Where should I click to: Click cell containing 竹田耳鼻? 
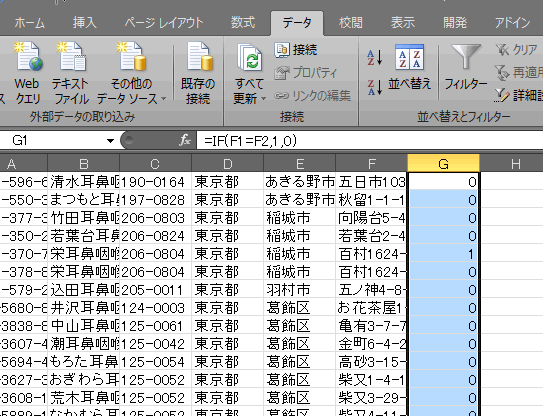83,218
